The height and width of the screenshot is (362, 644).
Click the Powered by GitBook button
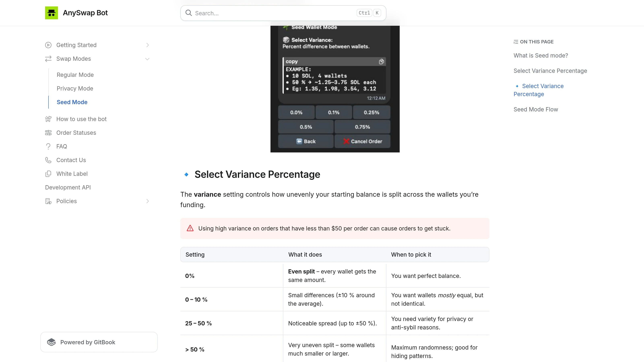coord(99,342)
